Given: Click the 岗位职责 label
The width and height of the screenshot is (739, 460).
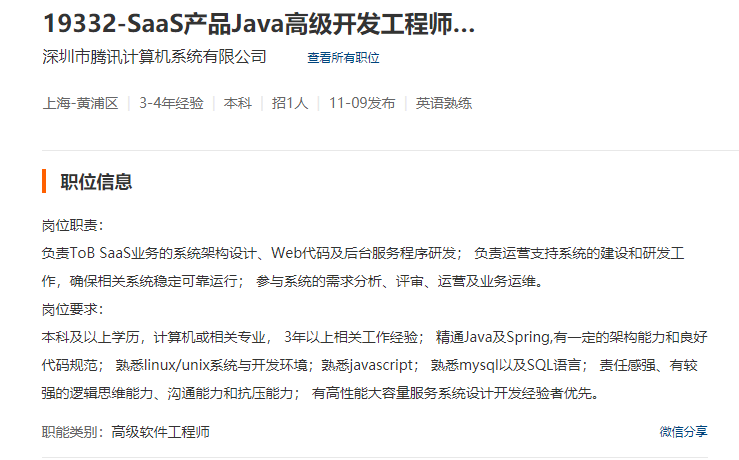Looking at the screenshot, I should point(72,225).
